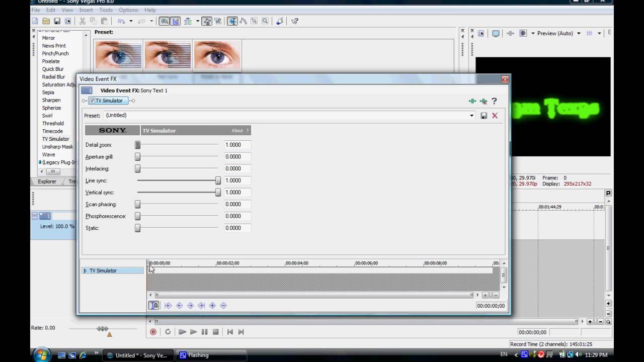The height and width of the screenshot is (362, 644).
Task: Open the File menu
Action: click(36, 10)
